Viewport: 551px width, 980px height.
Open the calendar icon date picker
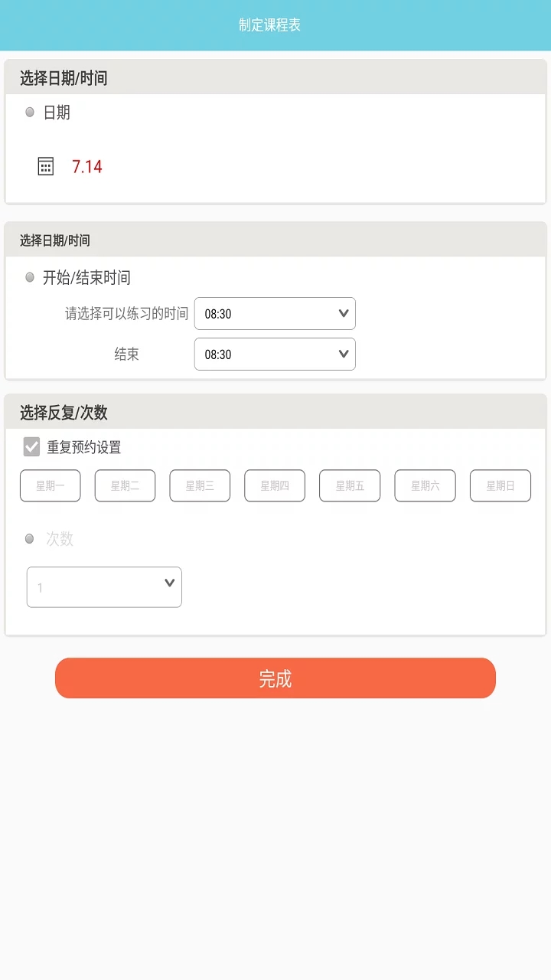coord(46,166)
